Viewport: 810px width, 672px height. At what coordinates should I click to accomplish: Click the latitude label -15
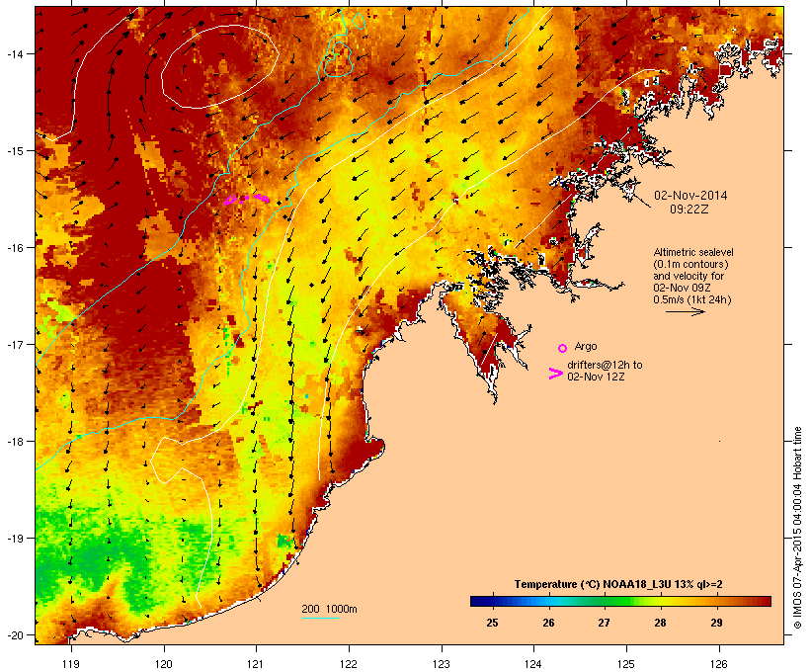tap(14, 151)
